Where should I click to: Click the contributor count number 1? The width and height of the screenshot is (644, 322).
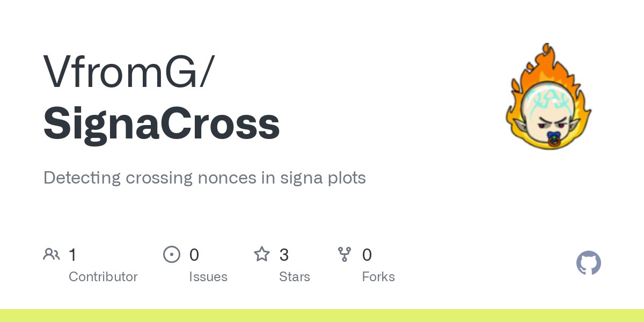73,255
